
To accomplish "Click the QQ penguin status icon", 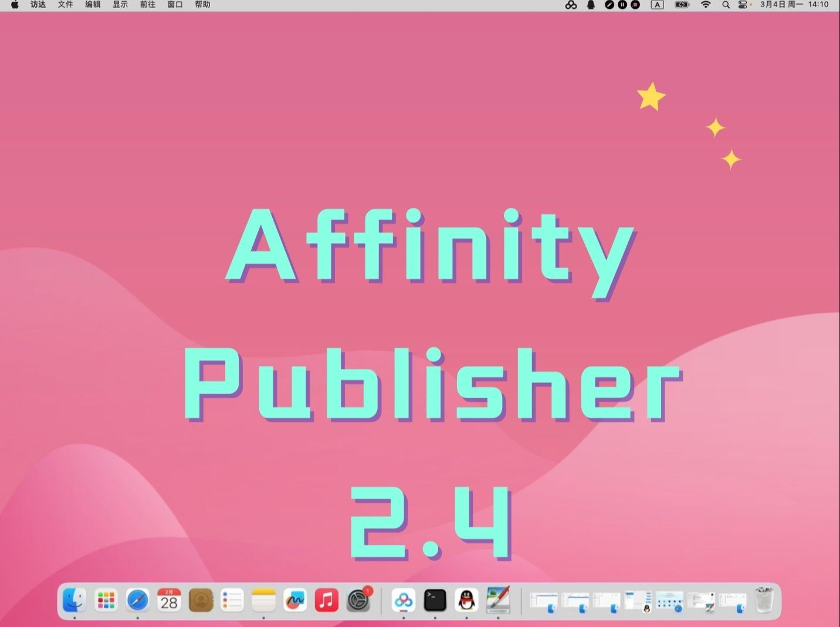I will pyautogui.click(x=591, y=5).
